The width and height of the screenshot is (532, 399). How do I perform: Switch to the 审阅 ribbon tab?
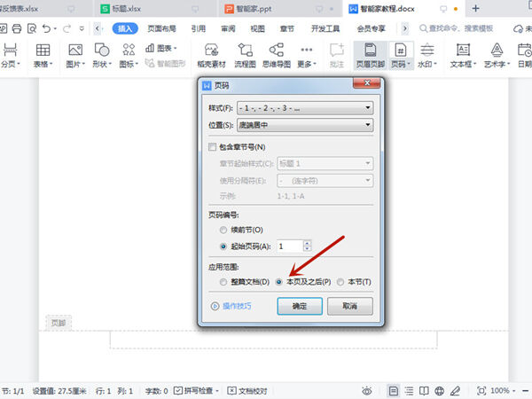coord(228,29)
